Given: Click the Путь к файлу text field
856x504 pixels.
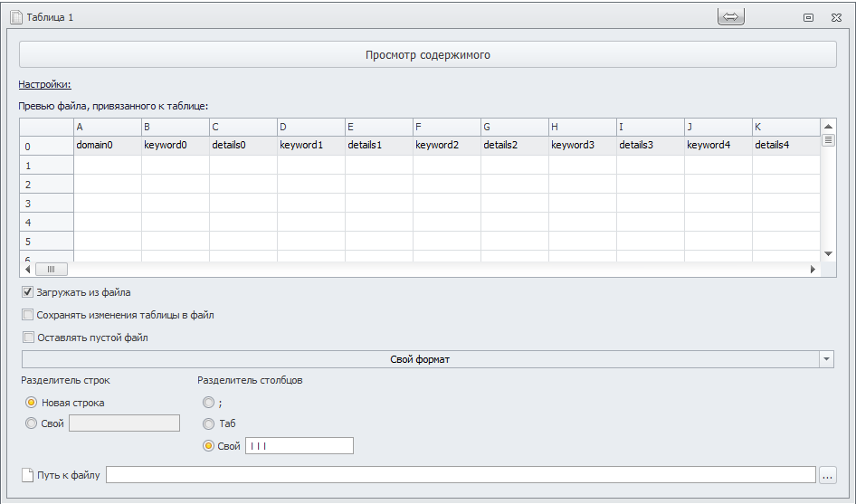Looking at the screenshot, I should (461, 475).
